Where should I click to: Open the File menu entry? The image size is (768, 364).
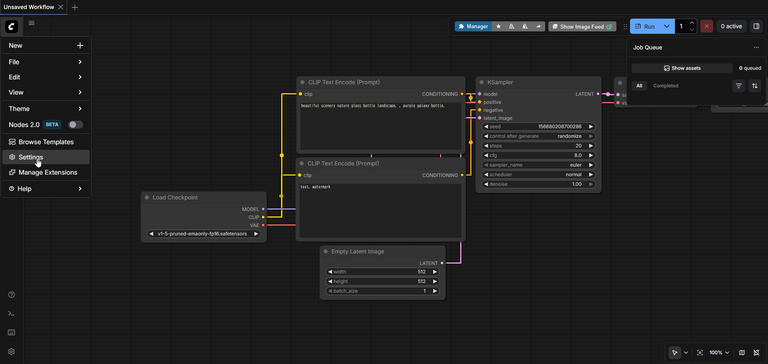click(46, 62)
